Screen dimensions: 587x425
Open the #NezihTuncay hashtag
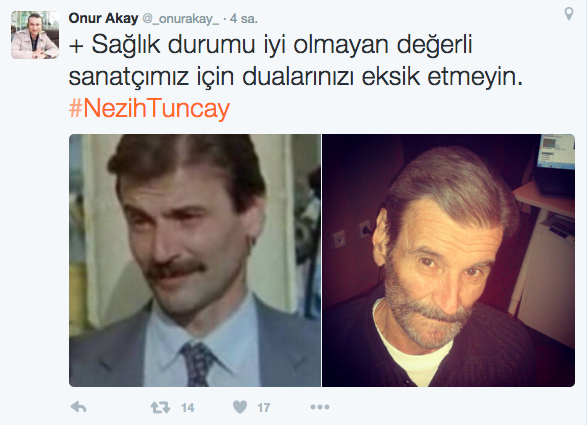149,109
